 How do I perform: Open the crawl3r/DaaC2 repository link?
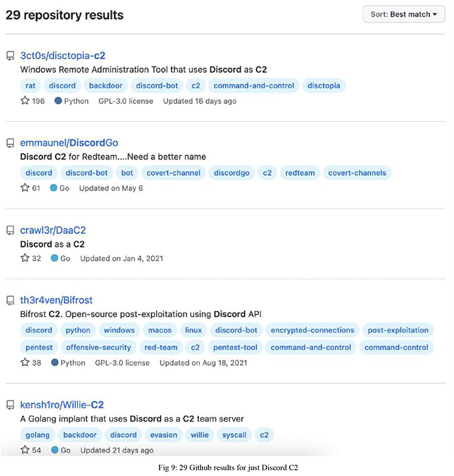coord(53,230)
